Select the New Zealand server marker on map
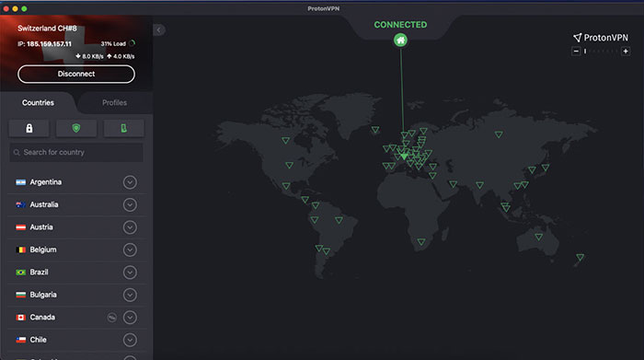The width and height of the screenshot is (644, 360). pyautogui.click(x=580, y=258)
